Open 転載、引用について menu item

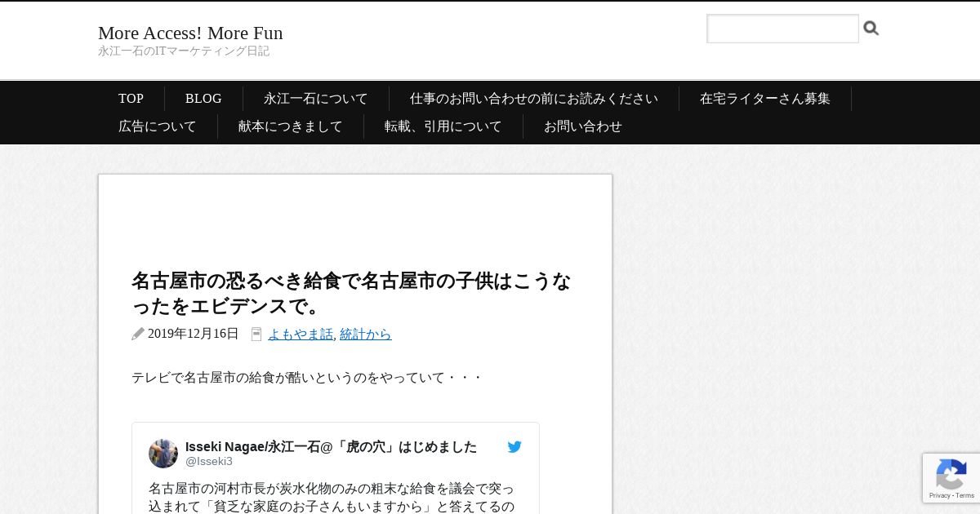click(443, 126)
